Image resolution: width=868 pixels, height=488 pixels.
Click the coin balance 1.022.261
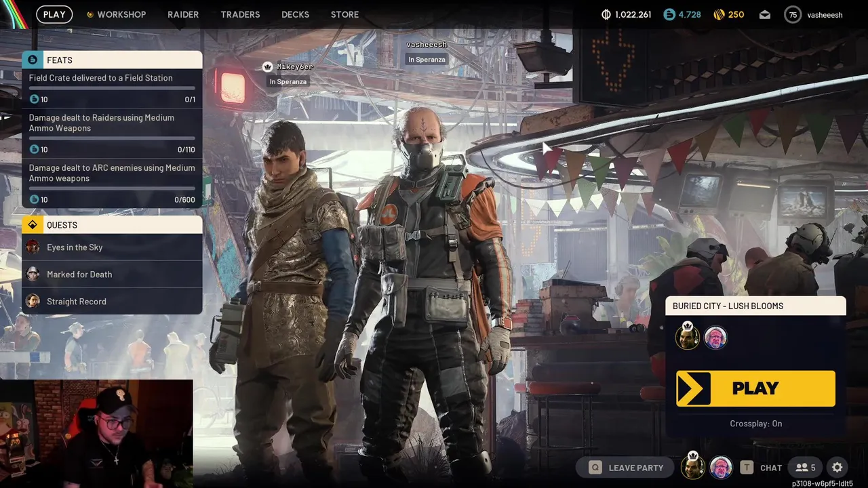627,14
